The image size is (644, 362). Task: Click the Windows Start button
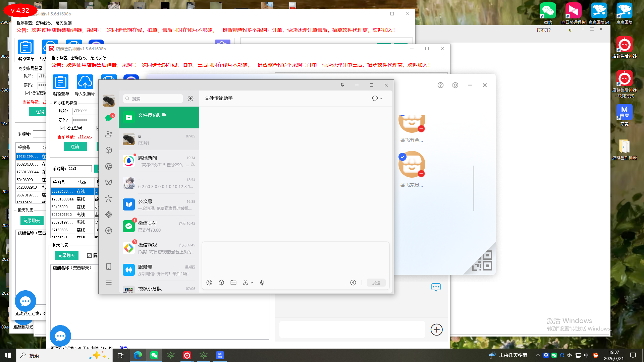tap(8, 355)
